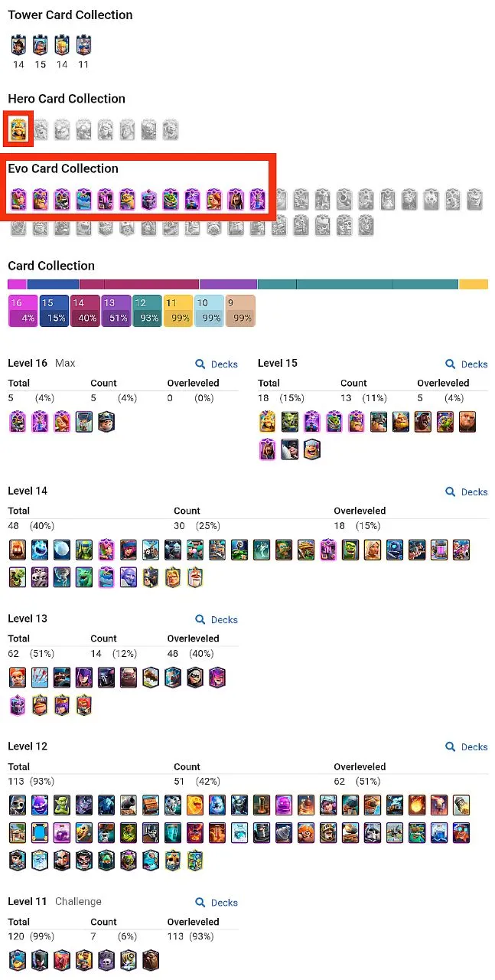Open the first card under Level 13
495x980 pixels.
pyautogui.click(x=17, y=677)
